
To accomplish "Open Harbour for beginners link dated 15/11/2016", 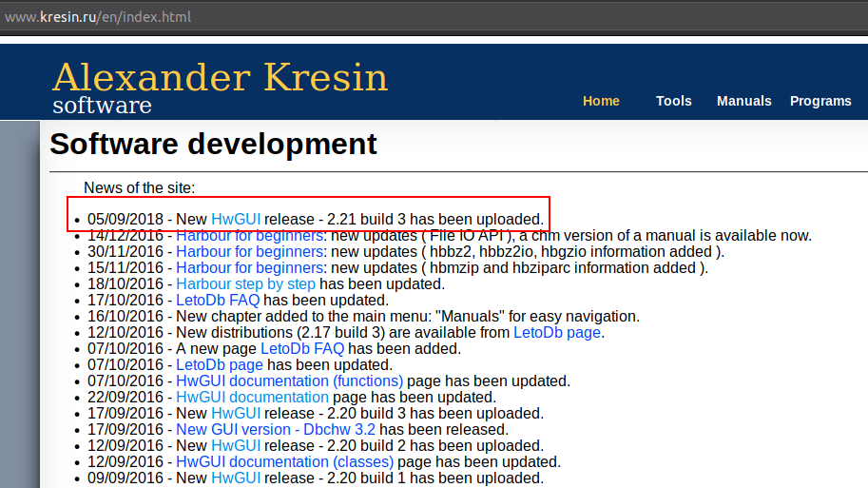I will pos(250,267).
